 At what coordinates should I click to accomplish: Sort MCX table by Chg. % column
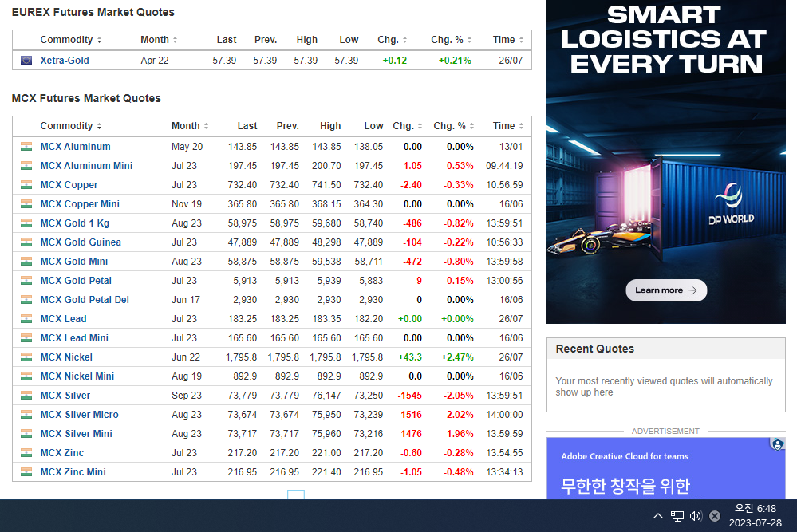click(453, 126)
